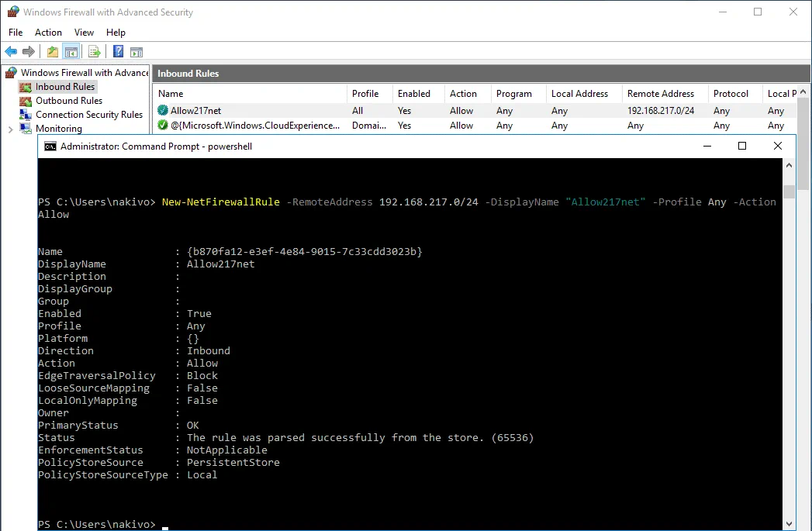Open the File menu

tap(16, 33)
